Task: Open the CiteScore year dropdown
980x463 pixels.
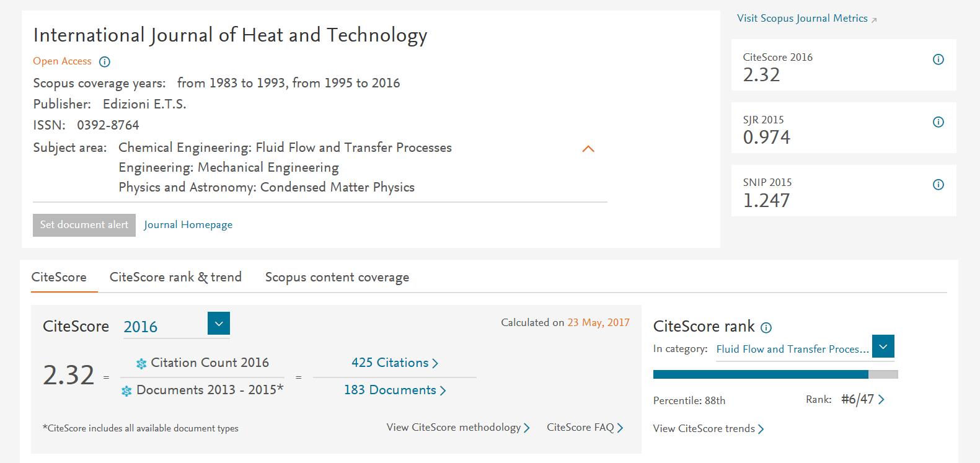Action: [218, 324]
